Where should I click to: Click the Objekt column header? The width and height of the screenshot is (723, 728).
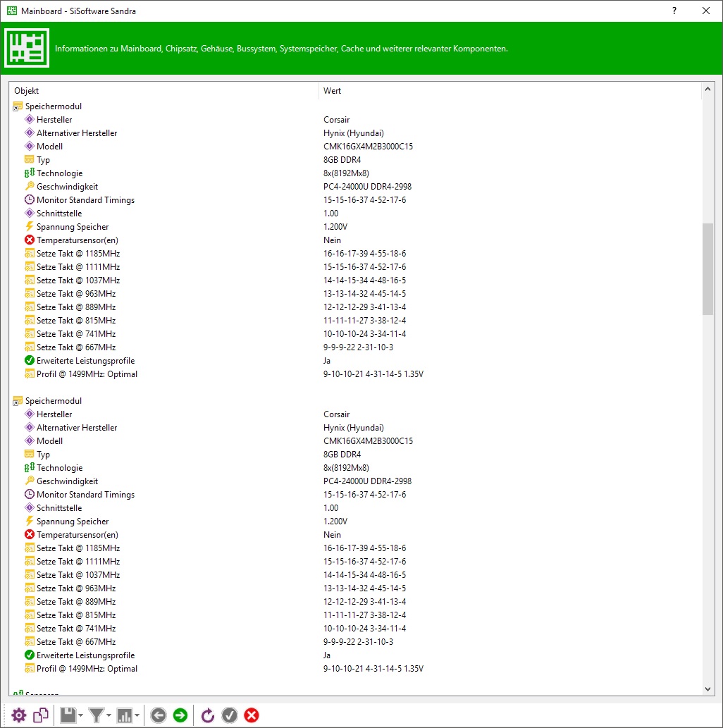click(x=27, y=91)
